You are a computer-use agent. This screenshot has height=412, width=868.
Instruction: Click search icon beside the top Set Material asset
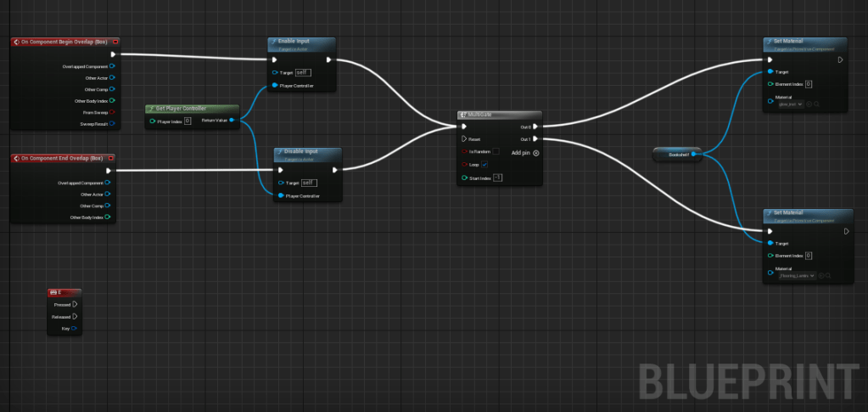click(x=816, y=104)
